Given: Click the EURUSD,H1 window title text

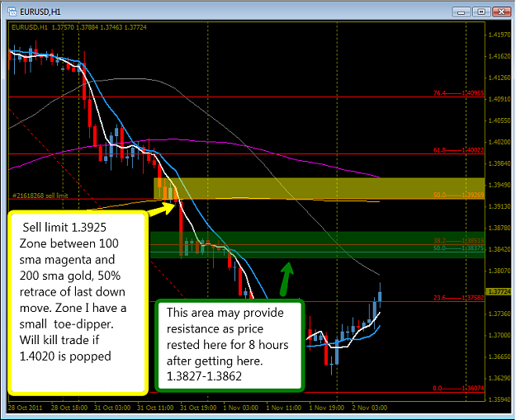Looking at the screenshot, I should pos(40,12).
